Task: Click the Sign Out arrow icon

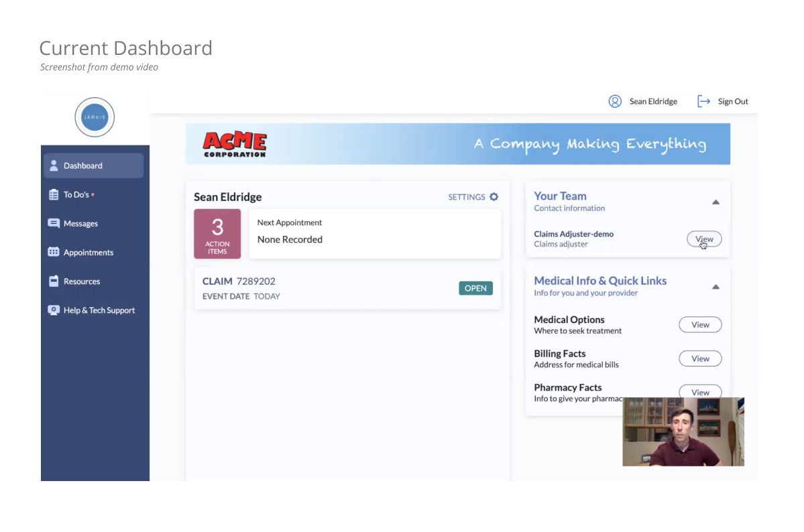Action: (703, 101)
